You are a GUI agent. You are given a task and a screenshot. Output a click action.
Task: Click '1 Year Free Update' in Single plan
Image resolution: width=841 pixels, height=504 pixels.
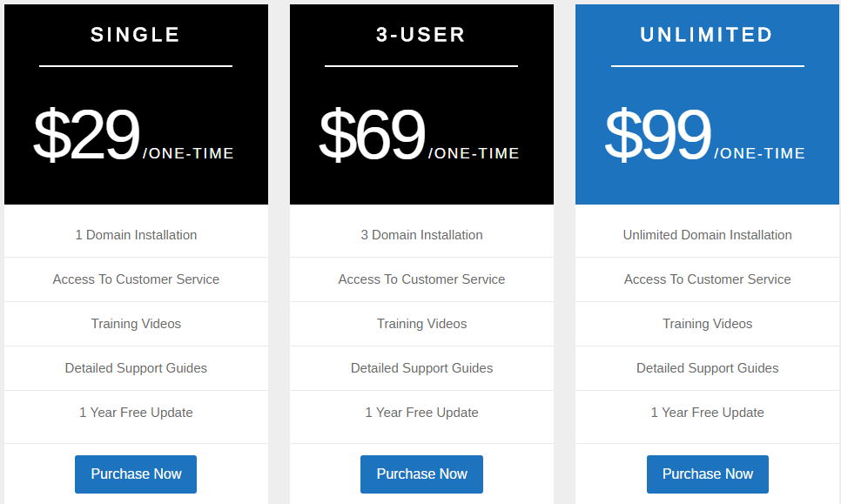tap(136, 413)
